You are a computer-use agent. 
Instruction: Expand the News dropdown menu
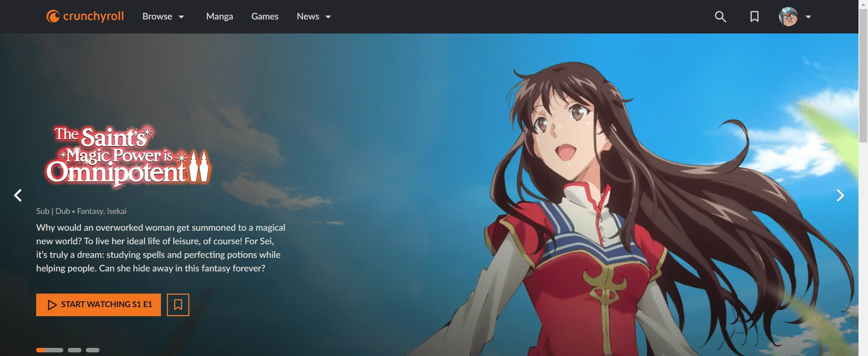coord(314,16)
